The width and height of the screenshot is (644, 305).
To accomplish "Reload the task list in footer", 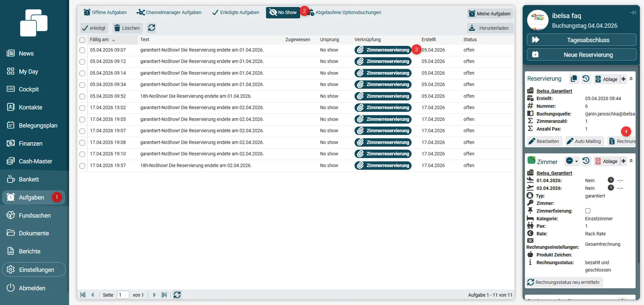I will point(177,295).
